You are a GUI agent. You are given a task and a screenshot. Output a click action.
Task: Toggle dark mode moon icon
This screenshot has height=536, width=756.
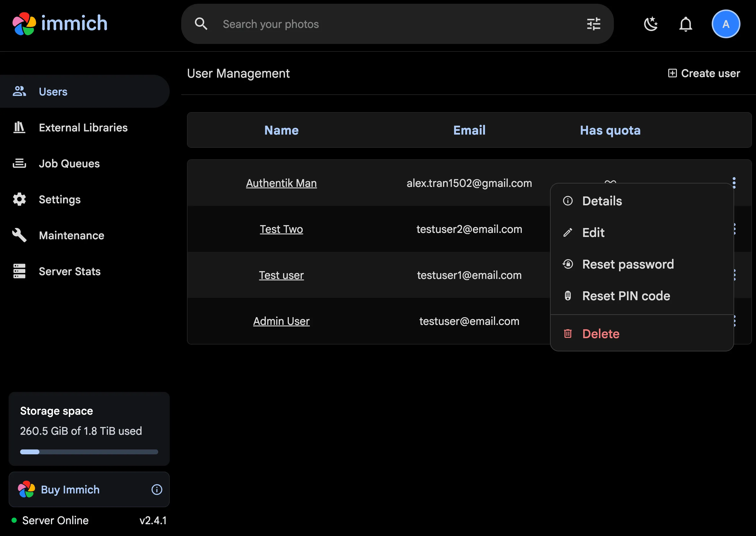651,24
